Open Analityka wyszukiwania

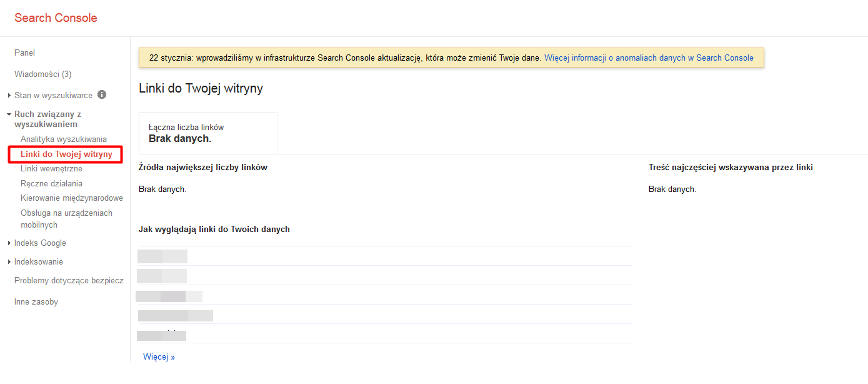[64, 139]
